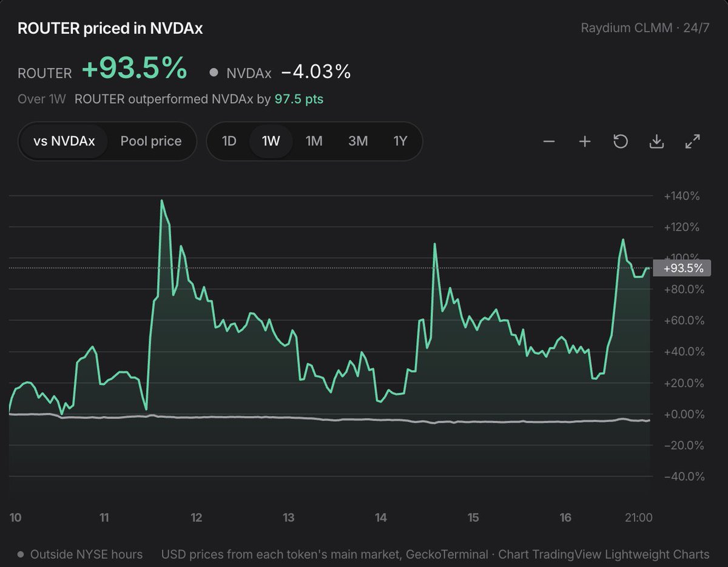Click the +0.00% axis label

(x=684, y=415)
